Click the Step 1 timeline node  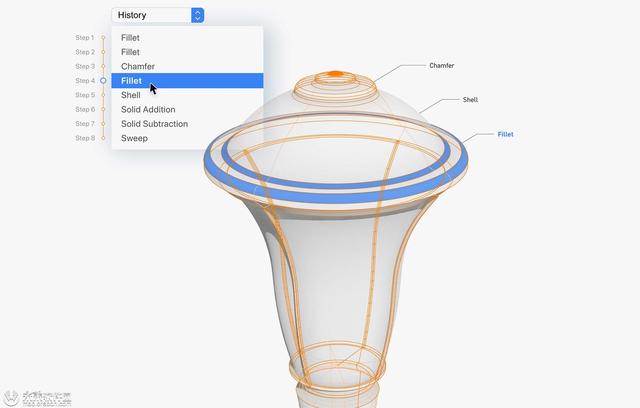103,38
